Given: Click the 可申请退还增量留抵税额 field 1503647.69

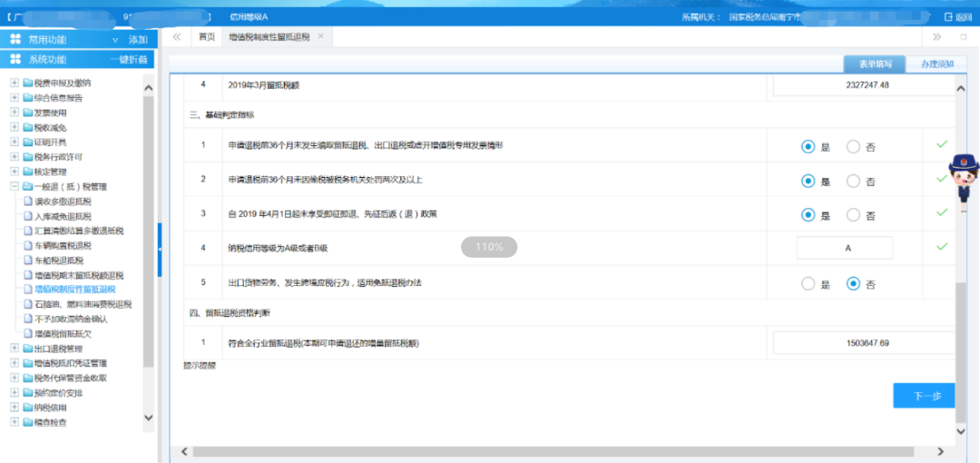Looking at the screenshot, I should point(866,343).
